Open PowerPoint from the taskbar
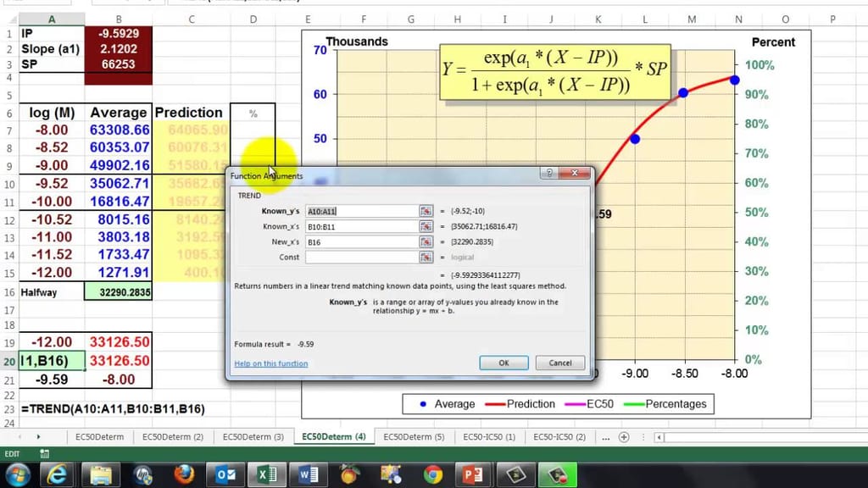Viewport: 868px width, 488px height. [473, 474]
